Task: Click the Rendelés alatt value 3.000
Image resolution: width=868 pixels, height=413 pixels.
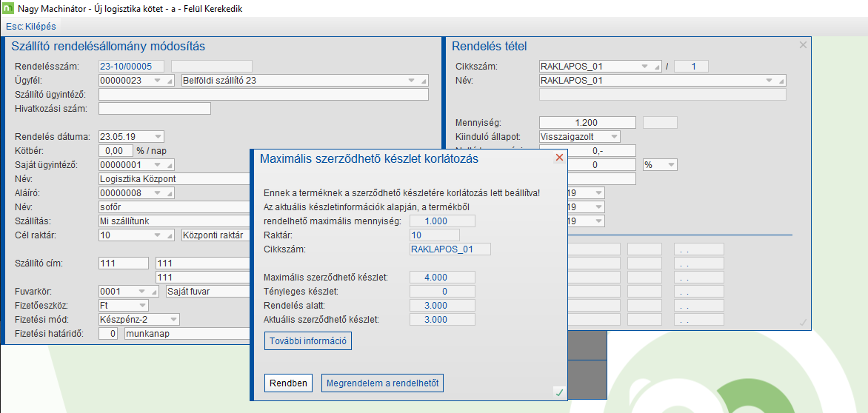Action: point(442,305)
